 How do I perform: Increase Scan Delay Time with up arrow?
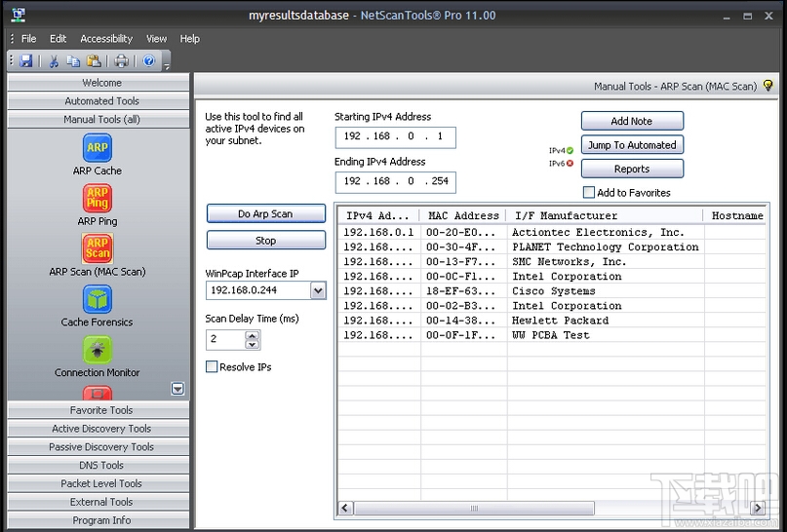[x=253, y=335]
